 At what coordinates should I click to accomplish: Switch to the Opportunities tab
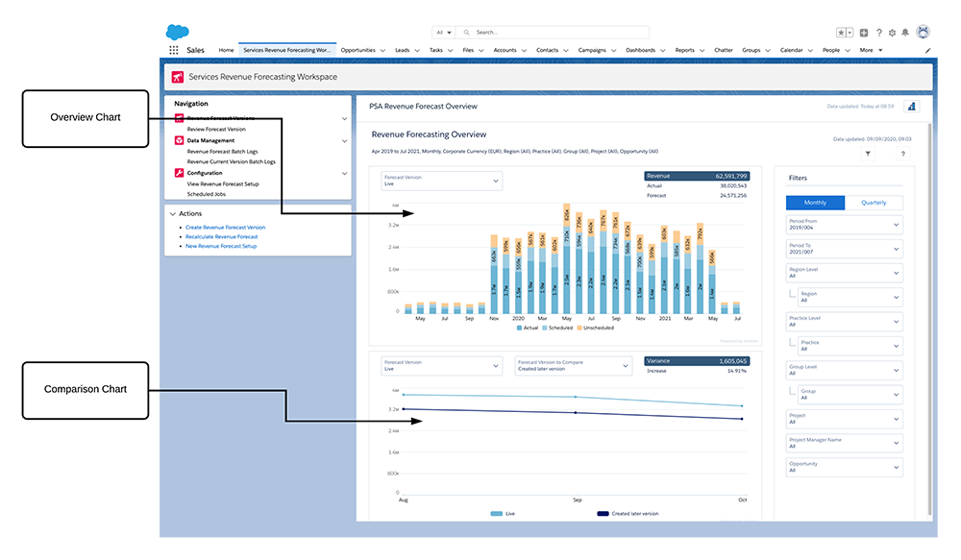[362, 49]
